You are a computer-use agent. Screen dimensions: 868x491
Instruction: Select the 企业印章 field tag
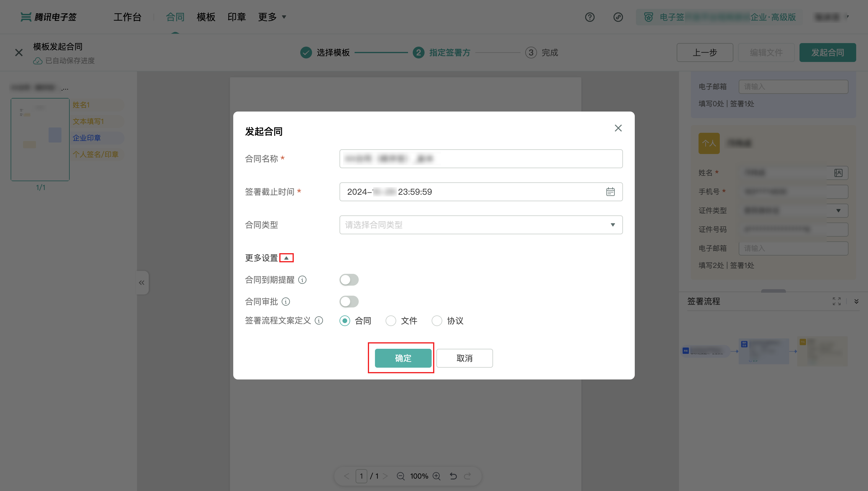click(97, 138)
